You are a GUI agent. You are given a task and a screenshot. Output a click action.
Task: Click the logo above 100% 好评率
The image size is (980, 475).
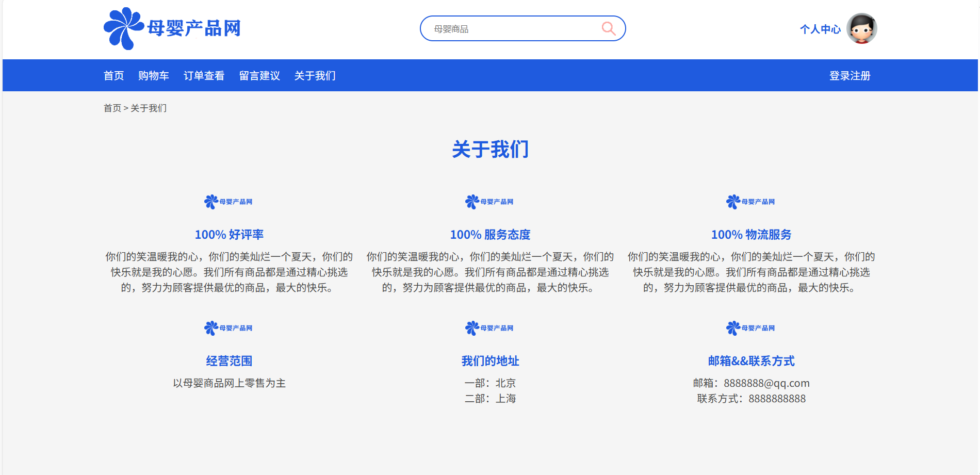228,202
